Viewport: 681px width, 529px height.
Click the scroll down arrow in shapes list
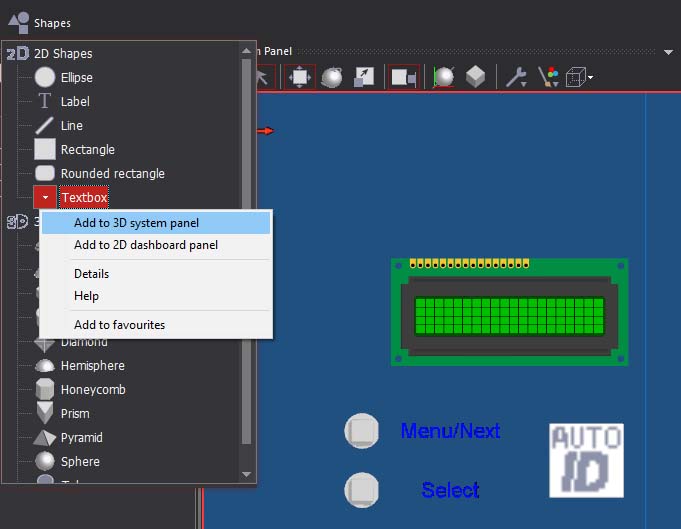[x=246, y=474]
